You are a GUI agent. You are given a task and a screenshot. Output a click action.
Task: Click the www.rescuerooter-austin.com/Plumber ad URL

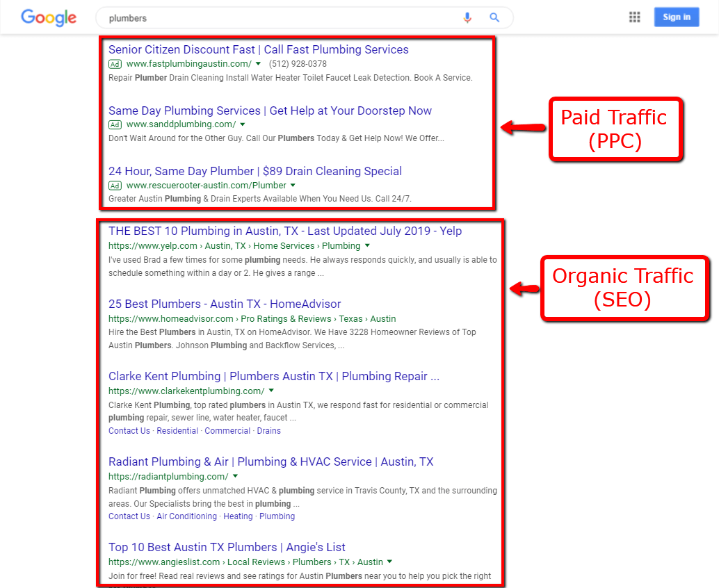207,186
